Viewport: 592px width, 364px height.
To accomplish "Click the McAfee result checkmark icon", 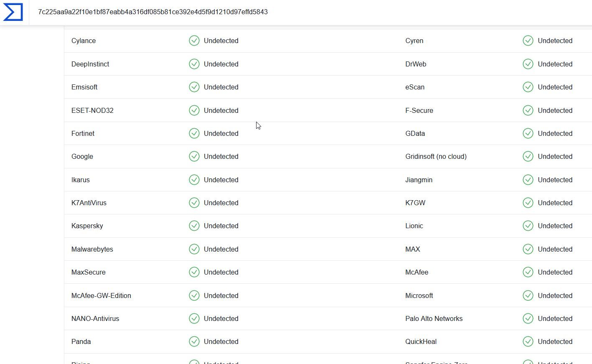I will (528, 272).
